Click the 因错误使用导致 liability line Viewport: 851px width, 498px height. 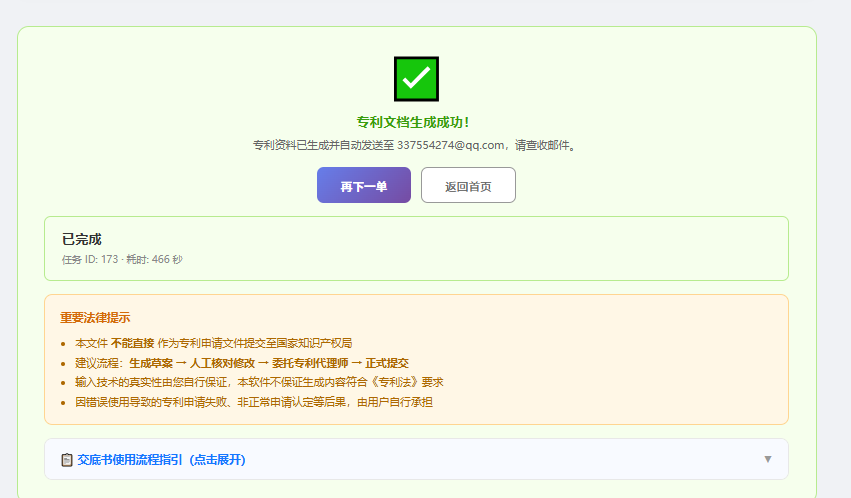(x=253, y=402)
